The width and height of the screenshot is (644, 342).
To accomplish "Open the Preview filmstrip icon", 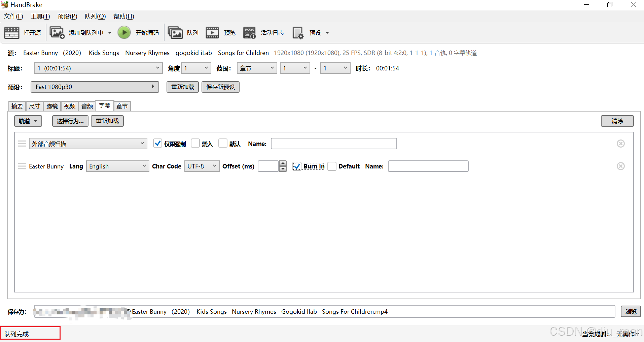I will point(212,33).
